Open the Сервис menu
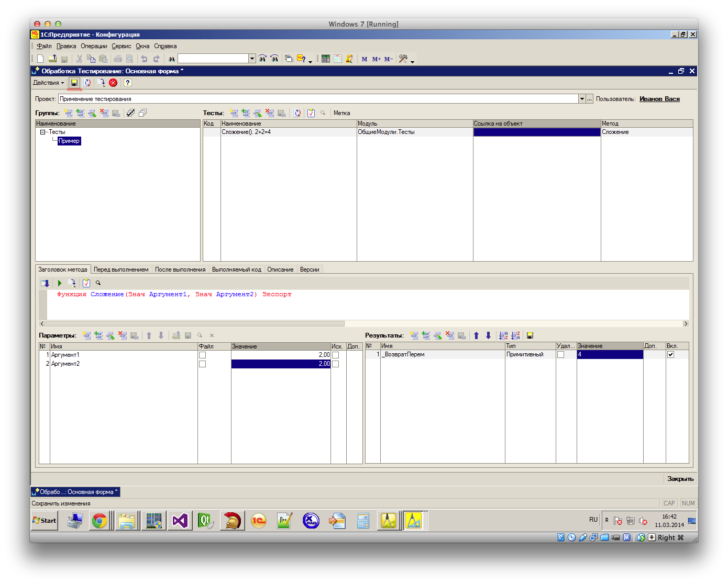This screenshot has height=584, width=728. (x=121, y=46)
